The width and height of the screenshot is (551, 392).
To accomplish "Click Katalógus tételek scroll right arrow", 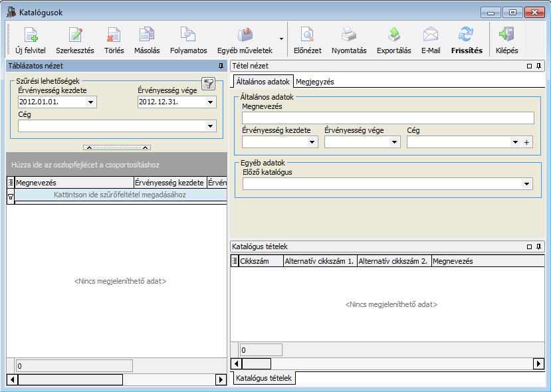I will (x=538, y=363).
